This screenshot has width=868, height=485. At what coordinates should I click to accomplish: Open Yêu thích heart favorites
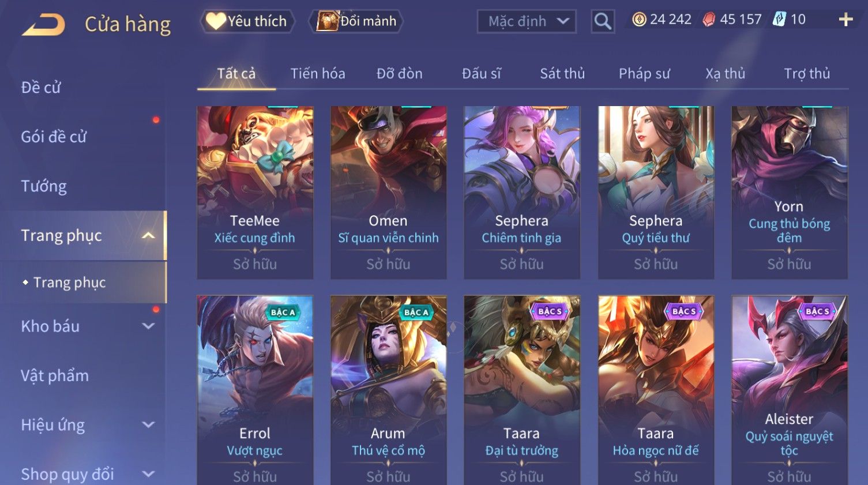(x=248, y=21)
